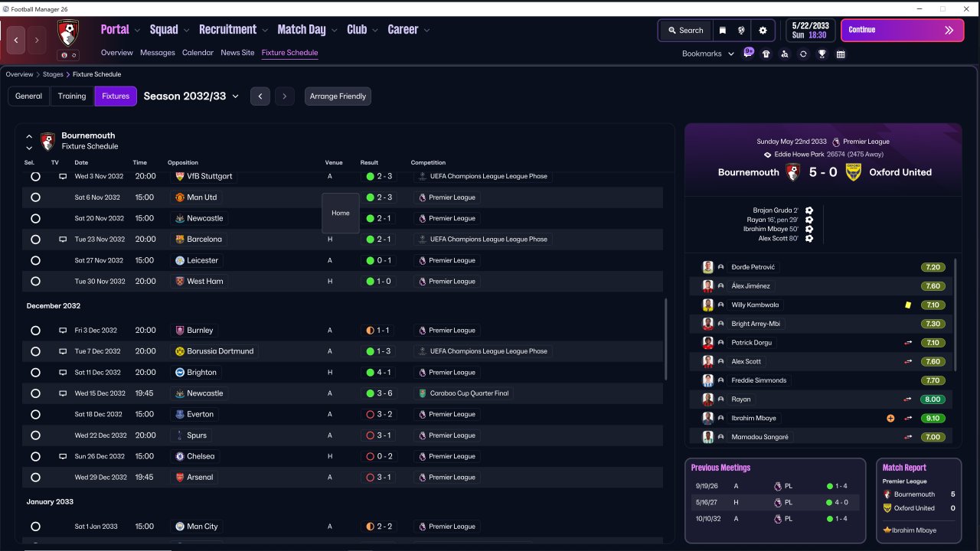Select the Man Utd fixture radio button
Screen dimensions: 980x551
(x=35, y=197)
